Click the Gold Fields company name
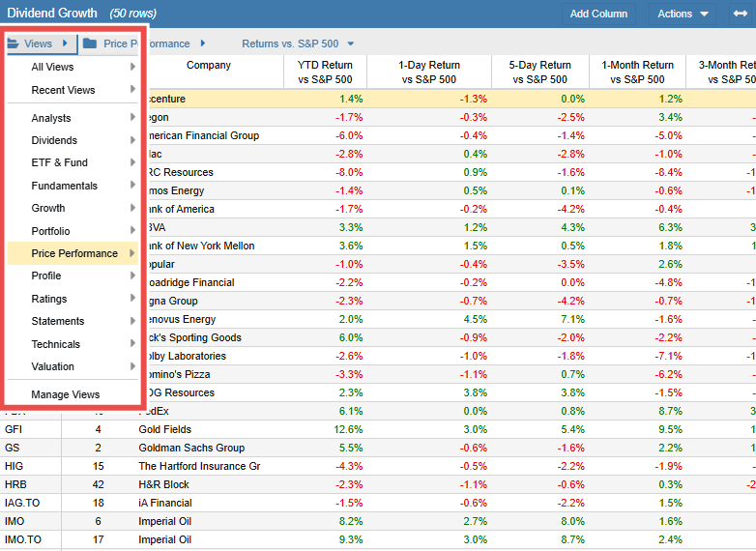Screen dimensions: 756x551 (x=165, y=429)
